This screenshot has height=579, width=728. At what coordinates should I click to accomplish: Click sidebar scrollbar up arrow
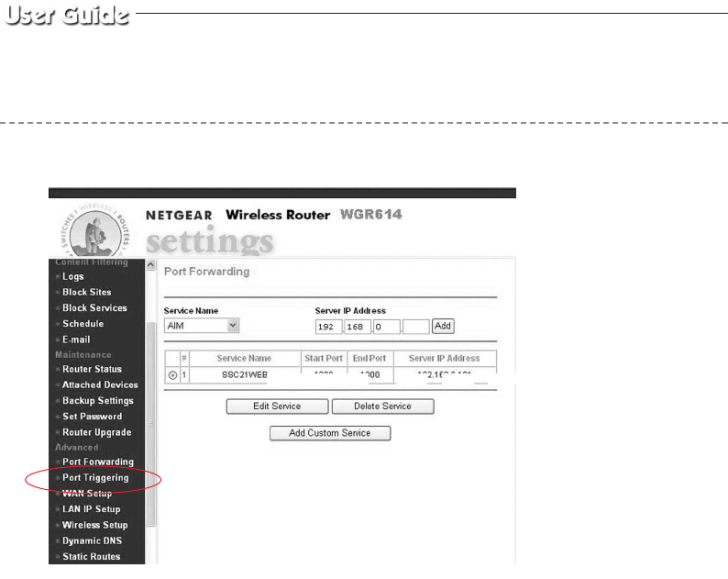151,265
